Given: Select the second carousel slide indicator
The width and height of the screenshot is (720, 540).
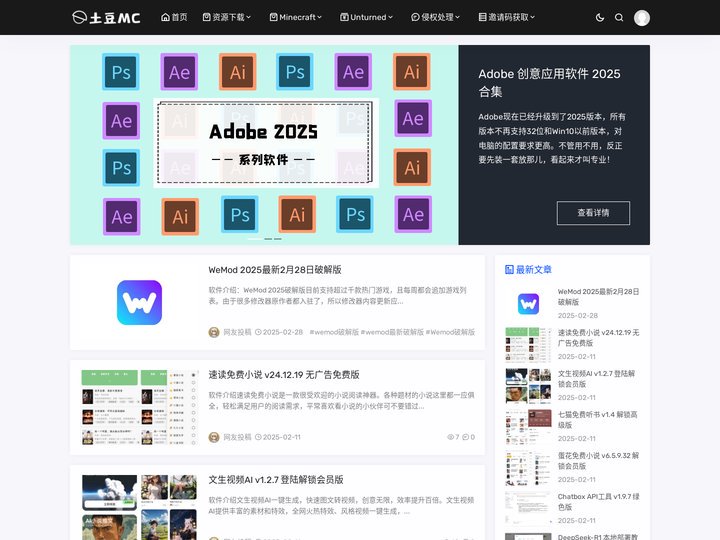Looking at the screenshot, I should 268,239.
